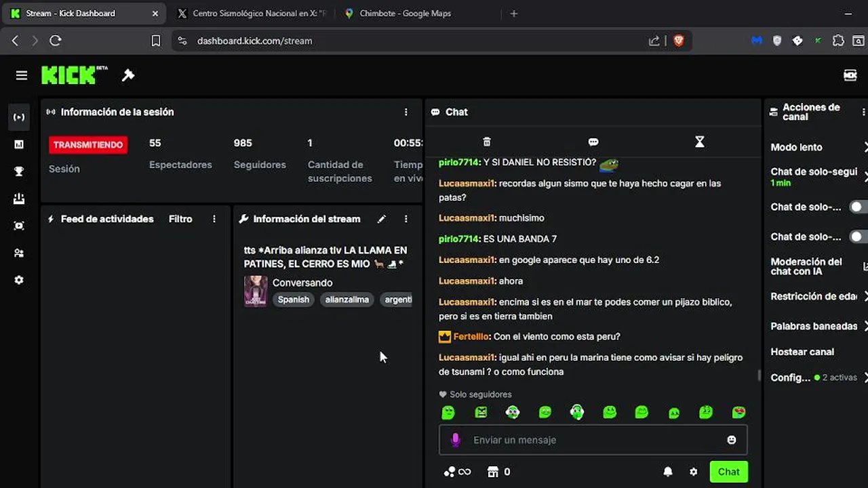Select the alianzalima tag
868x488 pixels.
pos(347,300)
